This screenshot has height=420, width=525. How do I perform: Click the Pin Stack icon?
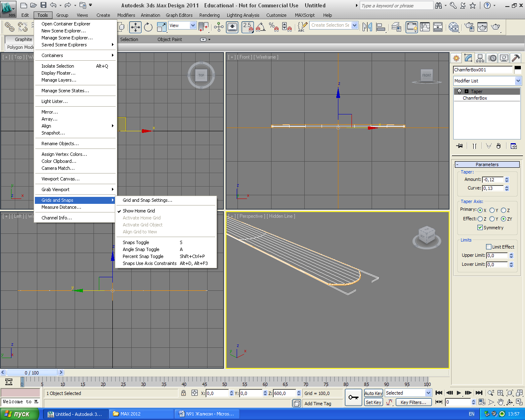coord(459,146)
